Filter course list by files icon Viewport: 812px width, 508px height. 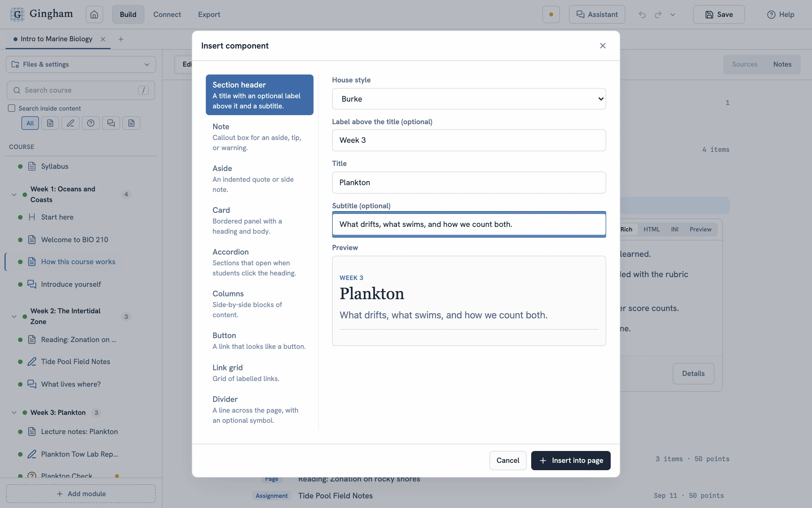131,123
